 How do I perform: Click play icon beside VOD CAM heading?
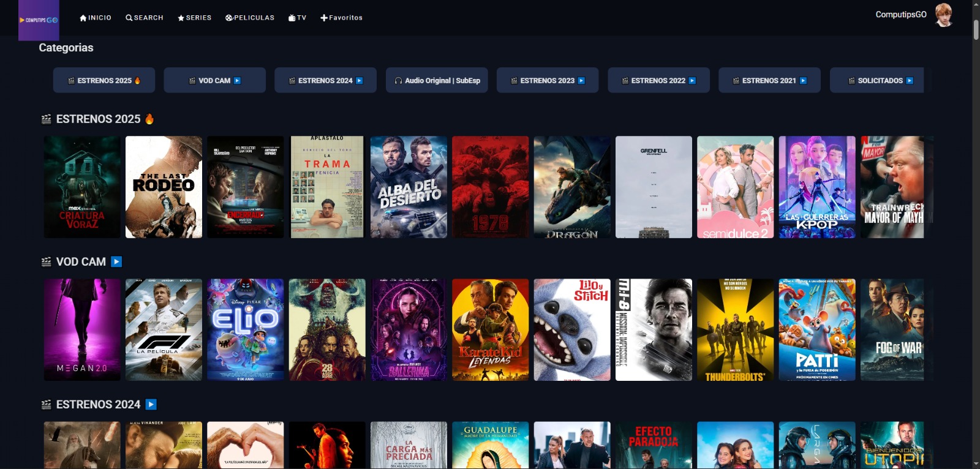[116, 261]
